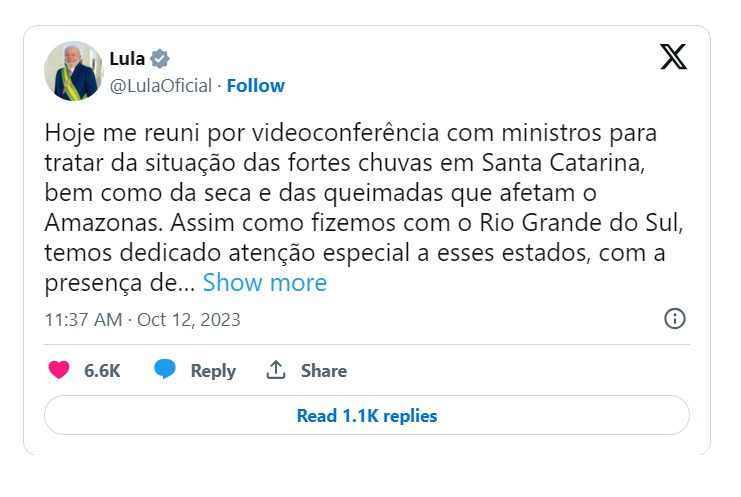Image resolution: width=741 pixels, height=497 pixels.
Task: Click the Share text label
Action: click(324, 371)
